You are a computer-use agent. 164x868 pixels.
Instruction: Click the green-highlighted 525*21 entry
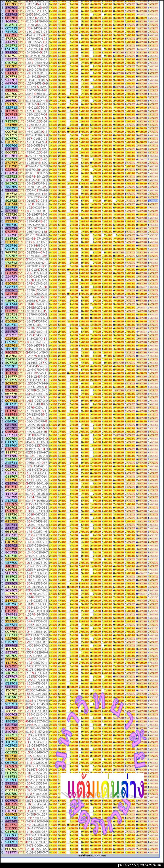click(x=11, y=25)
